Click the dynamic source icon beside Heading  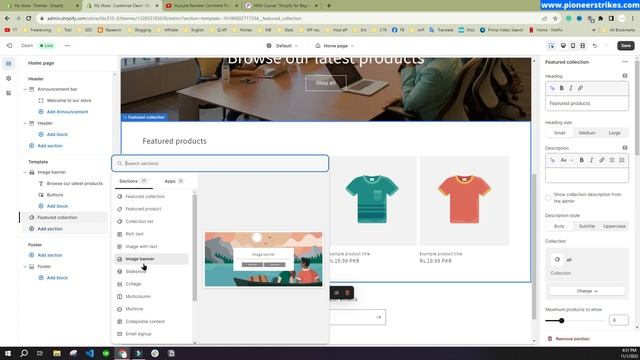(625, 76)
